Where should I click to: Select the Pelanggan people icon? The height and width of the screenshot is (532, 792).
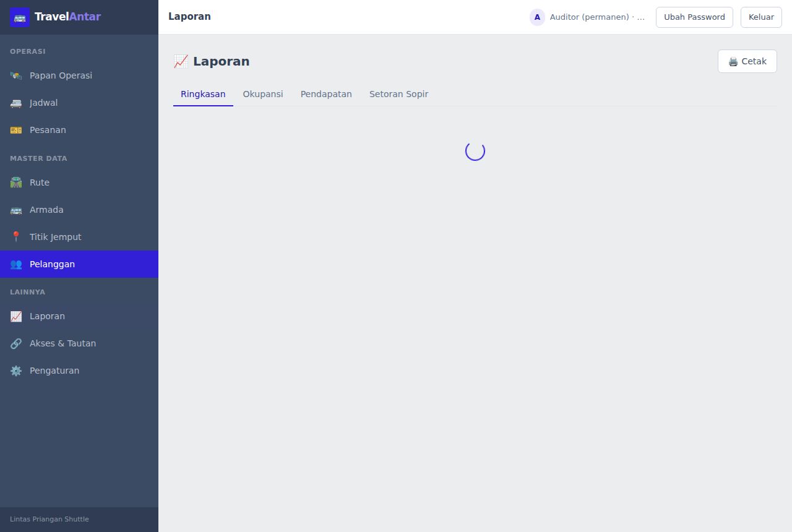tap(16, 264)
